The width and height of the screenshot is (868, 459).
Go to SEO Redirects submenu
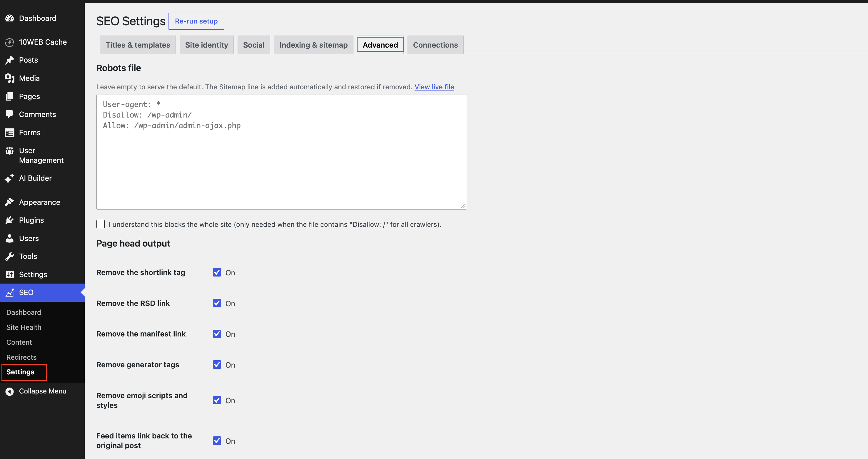point(21,357)
